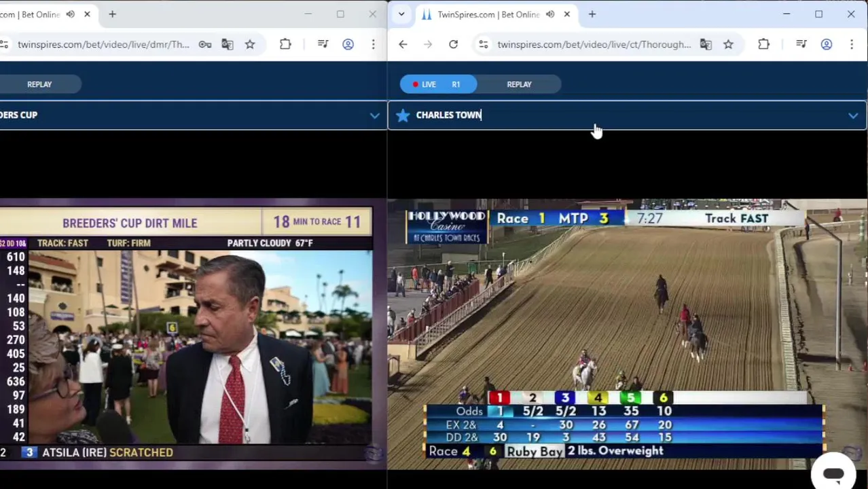The height and width of the screenshot is (489, 868).
Task: Open Chrome menu in right window
Action: (x=851, y=45)
